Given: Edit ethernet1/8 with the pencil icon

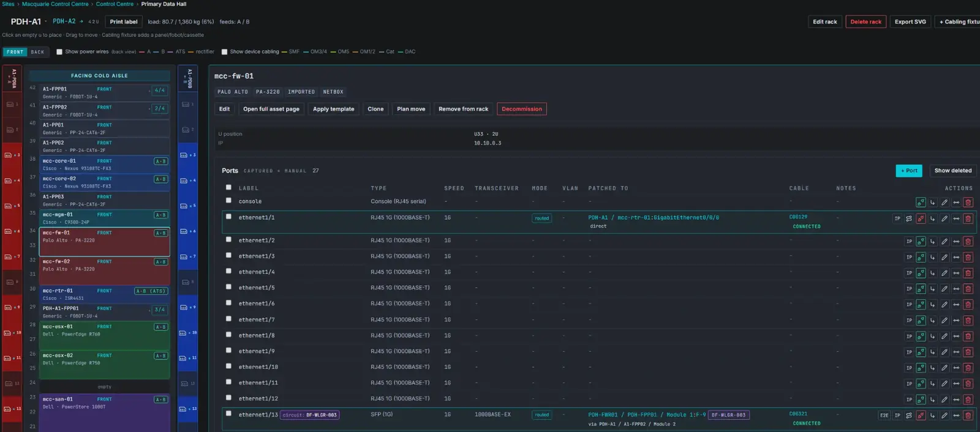Looking at the screenshot, I should click(x=944, y=337).
